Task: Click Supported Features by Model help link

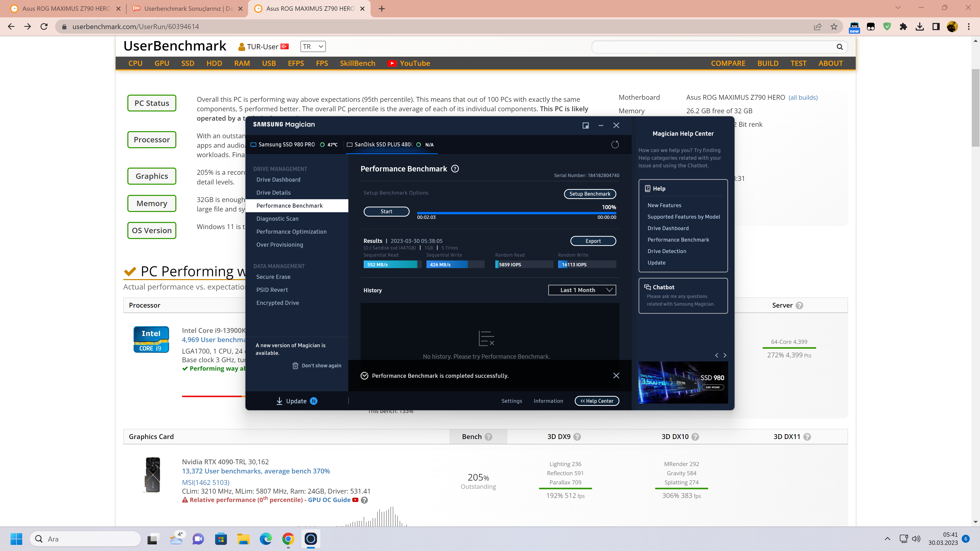Action: click(x=684, y=217)
